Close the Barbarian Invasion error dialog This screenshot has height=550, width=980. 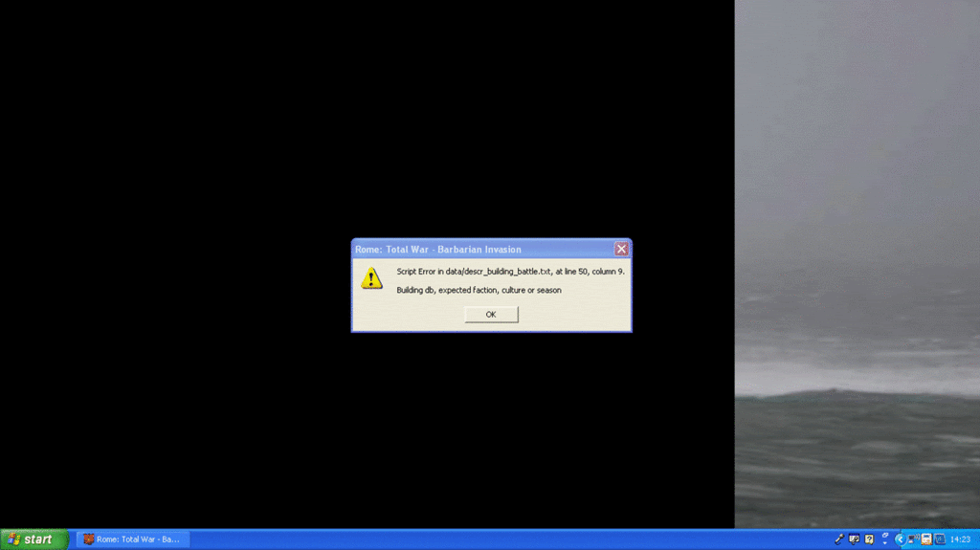tap(621, 249)
